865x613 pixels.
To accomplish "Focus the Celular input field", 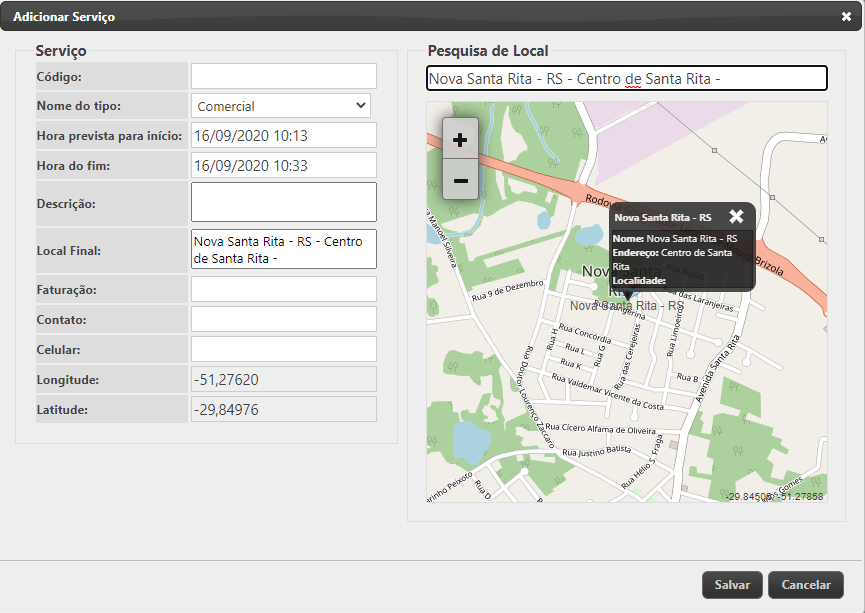I will point(284,349).
